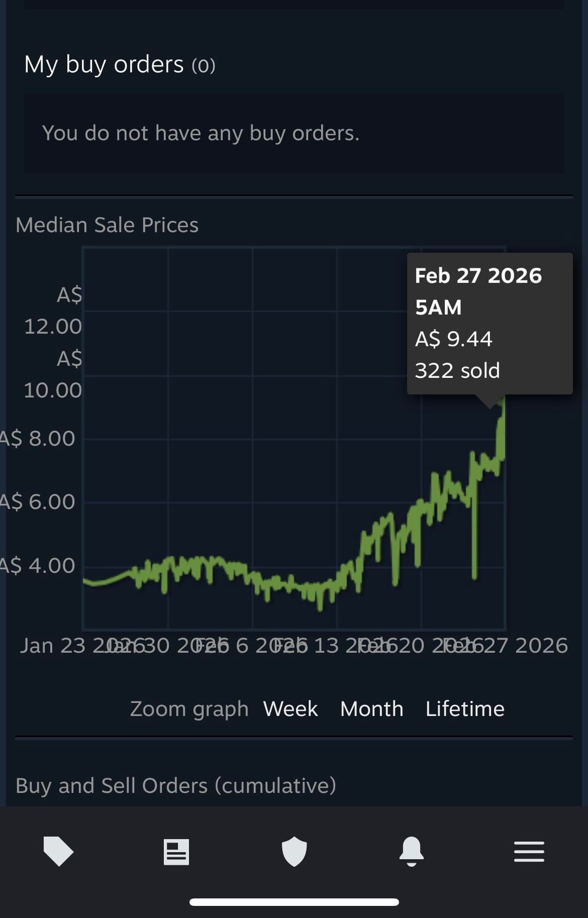Open the Steam Guard shield icon
The width and height of the screenshot is (588, 918).
point(294,852)
